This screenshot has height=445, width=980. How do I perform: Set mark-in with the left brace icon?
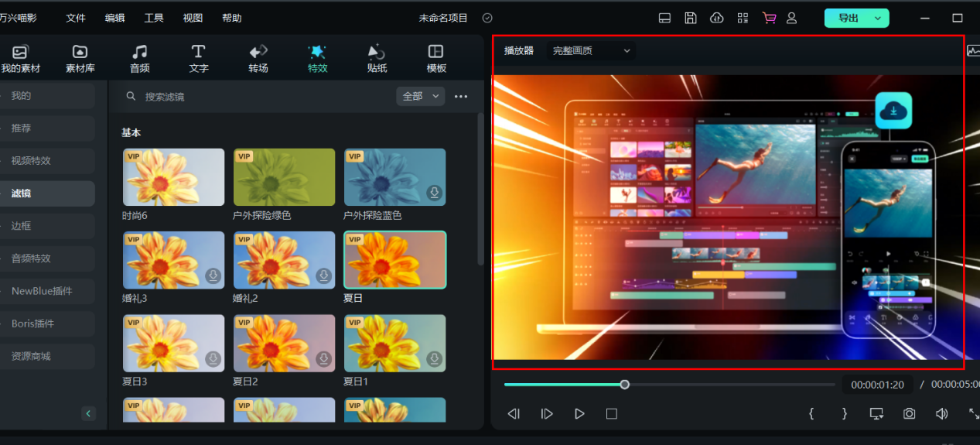(x=811, y=414)
